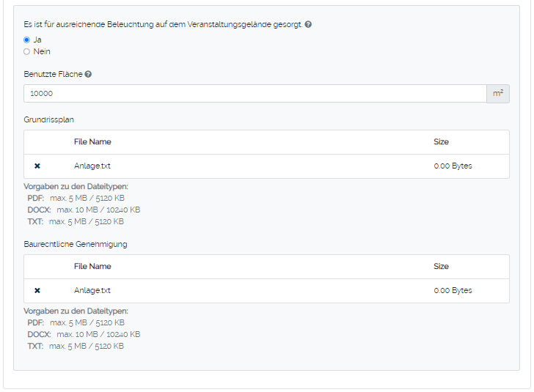
Task: Select the Ja radio button
Action: (27, 40)
